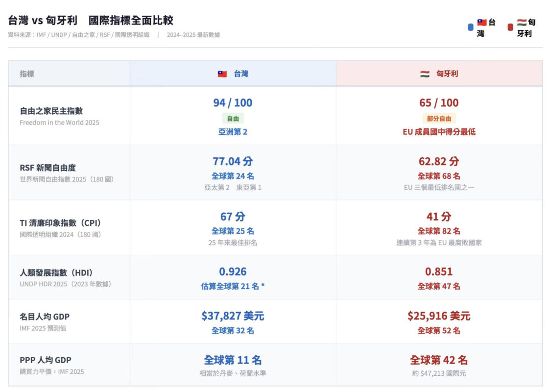Click the Taiwan flag in the table header
The height and width of the screenshot is (392, 550).
click(222, 74)
